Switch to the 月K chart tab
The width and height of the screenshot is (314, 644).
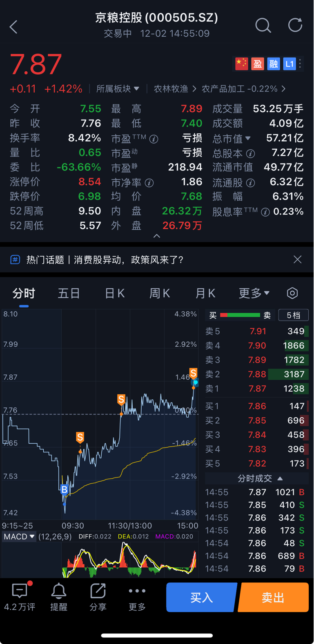tap(205, 293)
